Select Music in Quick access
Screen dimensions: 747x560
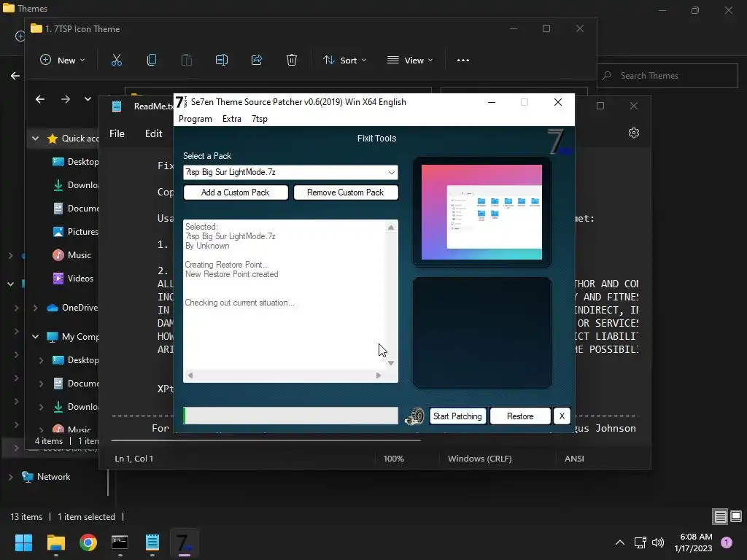click(x=71, y=255)
